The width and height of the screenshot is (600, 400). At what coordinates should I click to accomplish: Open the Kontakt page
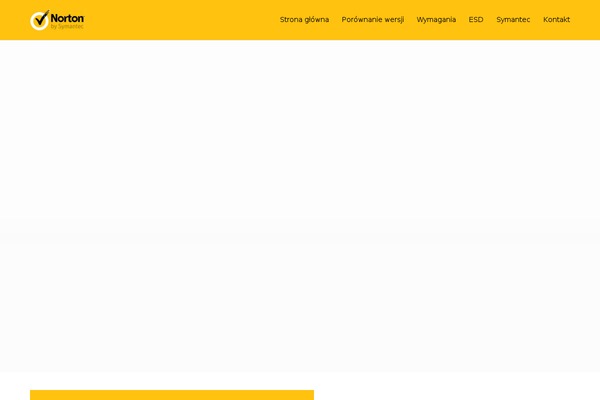coord(556,20)
